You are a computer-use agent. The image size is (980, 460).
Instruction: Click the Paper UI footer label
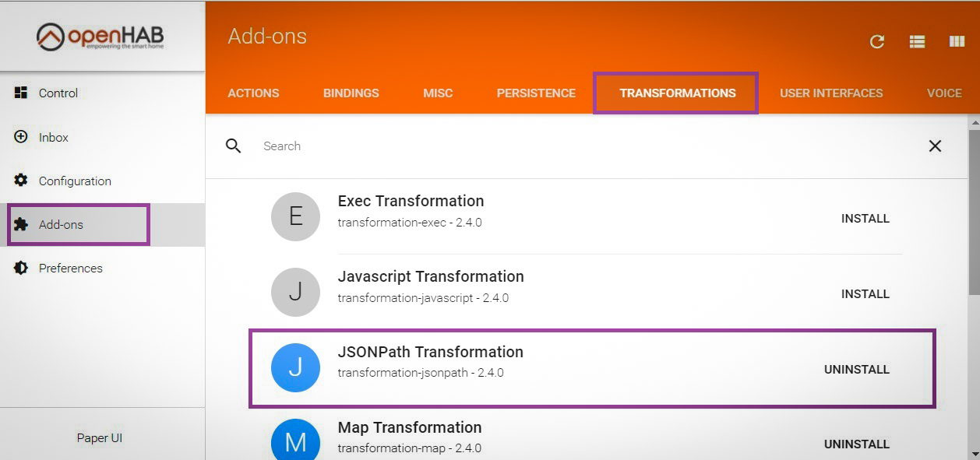pyautogui.click(x=100, y=437)
